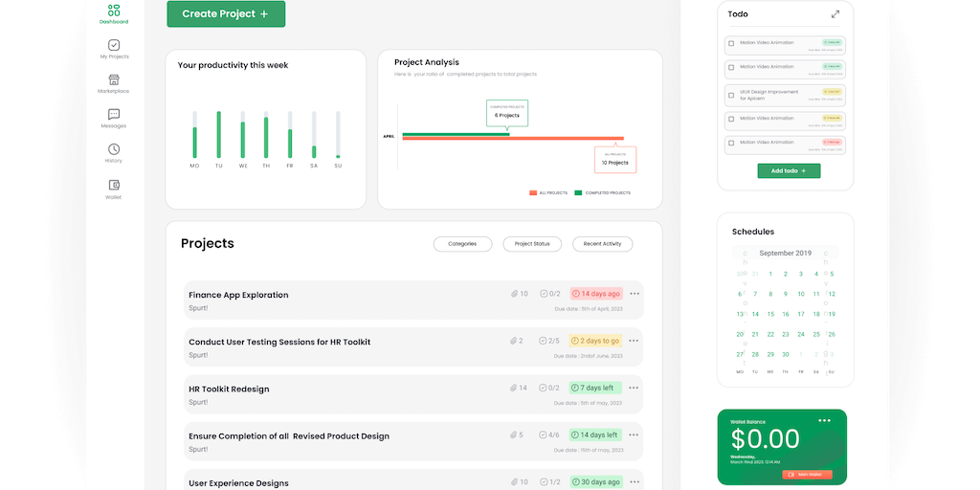Viewport: 980px width, 490px height.
Task: Open the Wallet sidebar icon
Action: [x=114, y=185]
